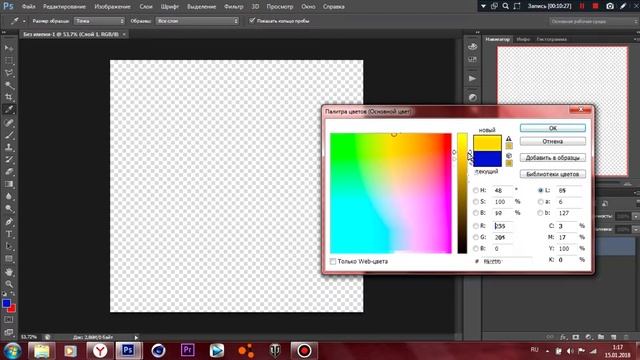Select the Crop tool

9,97
